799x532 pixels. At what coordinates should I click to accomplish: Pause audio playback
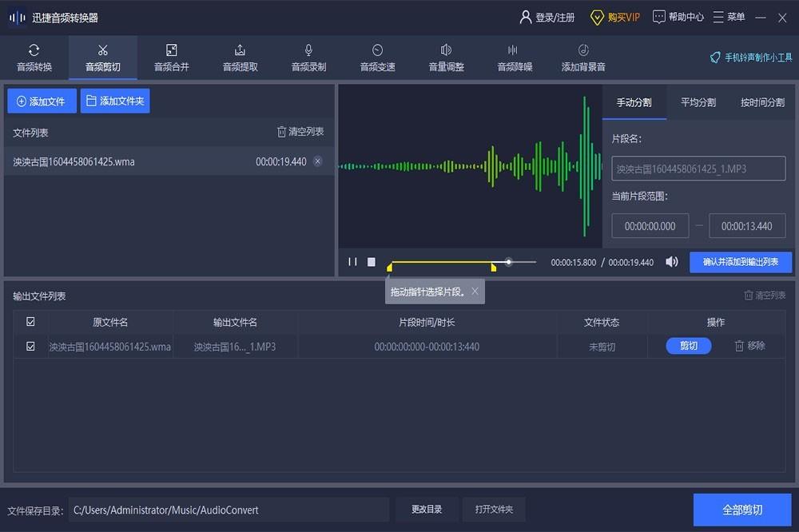tap(352, 262)
